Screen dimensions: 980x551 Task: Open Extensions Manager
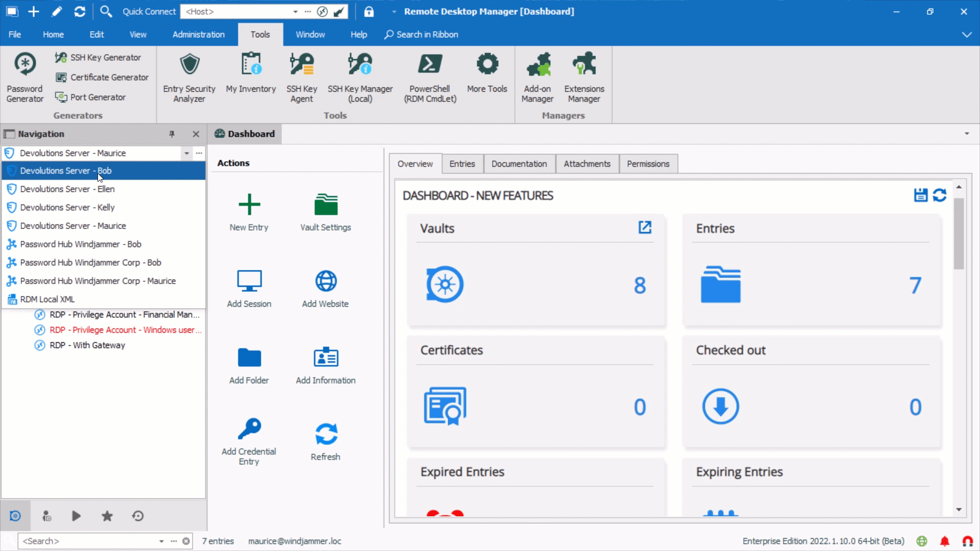point(584,77)
